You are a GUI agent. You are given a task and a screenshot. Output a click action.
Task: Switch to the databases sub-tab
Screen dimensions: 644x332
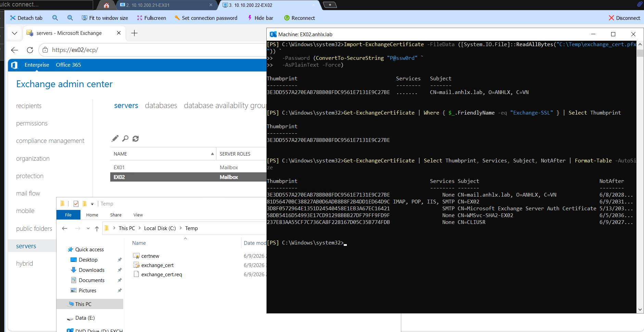161,106
